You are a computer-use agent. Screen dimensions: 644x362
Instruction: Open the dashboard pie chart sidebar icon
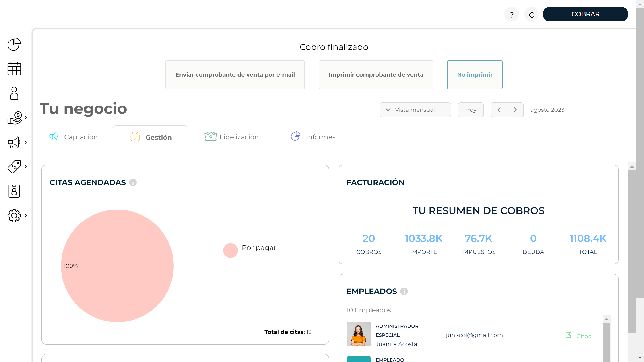pyautogui.click(x=14, y=44)
